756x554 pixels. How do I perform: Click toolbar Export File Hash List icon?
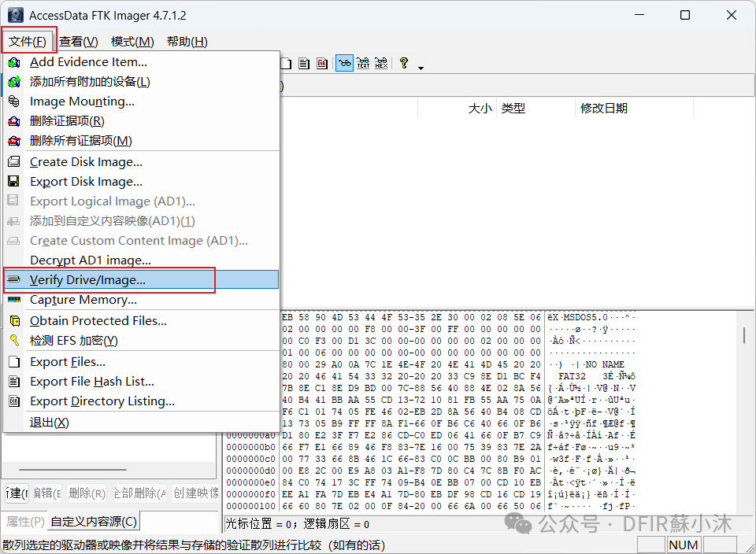[x=304, y=64]
